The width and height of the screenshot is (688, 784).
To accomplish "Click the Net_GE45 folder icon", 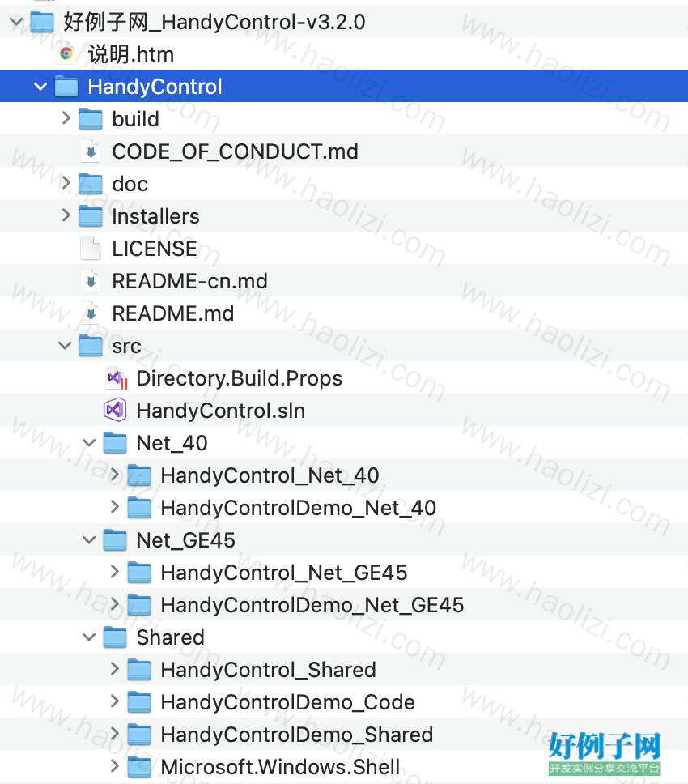I will [115, 540].
